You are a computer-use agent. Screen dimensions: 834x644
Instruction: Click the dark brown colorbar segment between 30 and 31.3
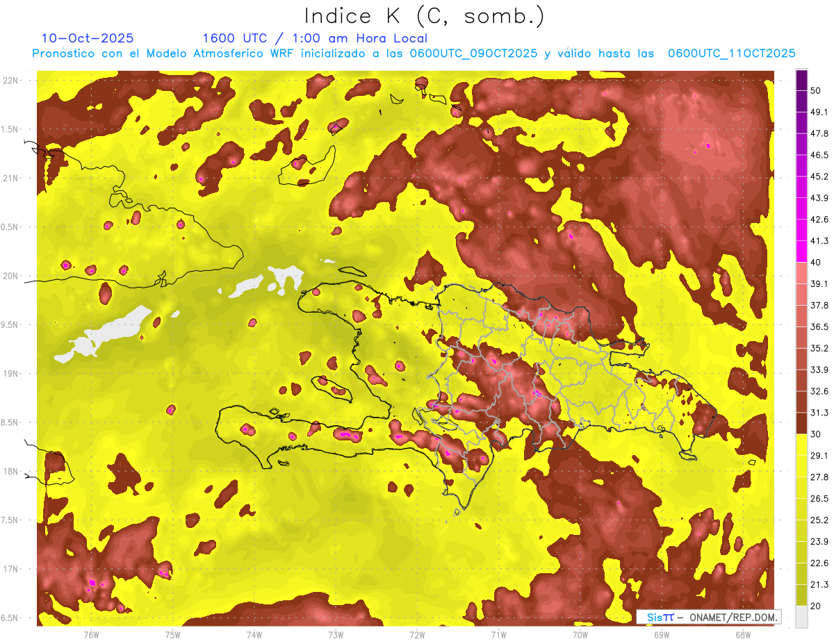[x=801, y=424]
